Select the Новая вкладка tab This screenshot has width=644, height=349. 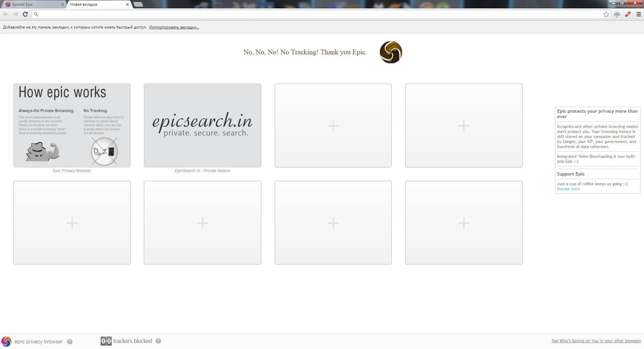tap(97, 4)
